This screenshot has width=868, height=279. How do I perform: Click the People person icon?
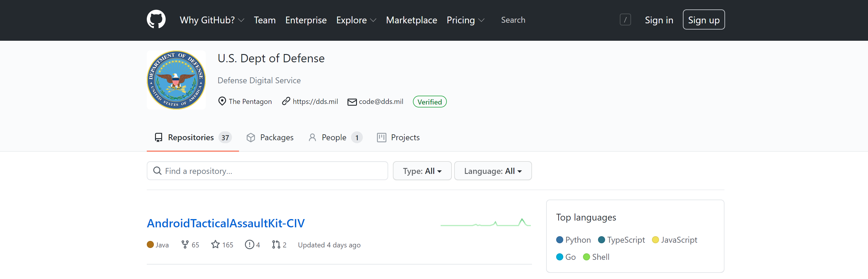pyautogui.click(x=312, y=138)
